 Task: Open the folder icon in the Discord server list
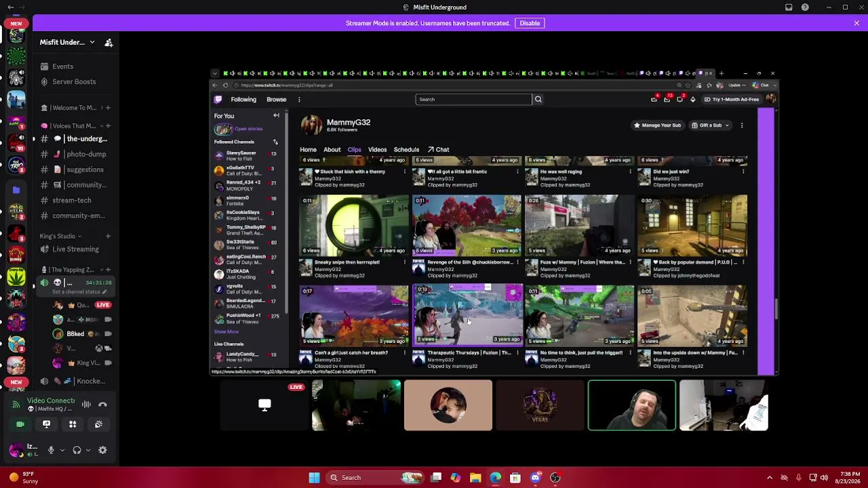tap(16, 190)
